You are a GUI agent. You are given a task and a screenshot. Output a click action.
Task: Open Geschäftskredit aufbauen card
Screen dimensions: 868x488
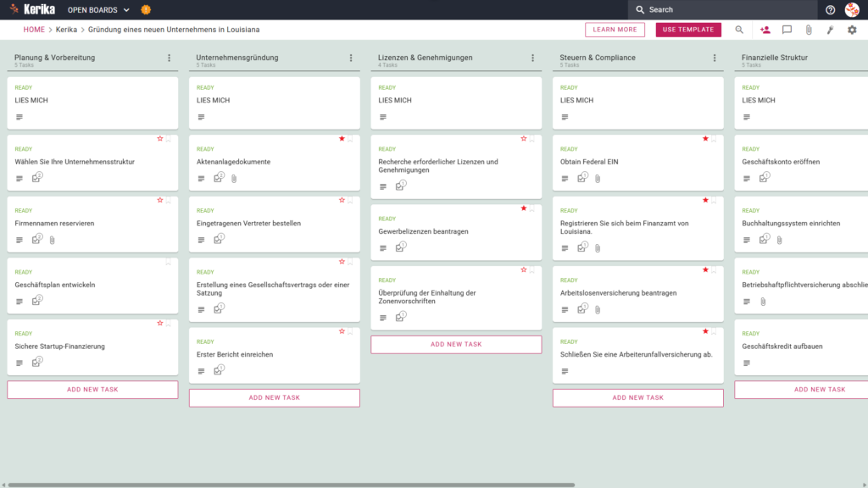pyautogui.click(x=801, y=347)
